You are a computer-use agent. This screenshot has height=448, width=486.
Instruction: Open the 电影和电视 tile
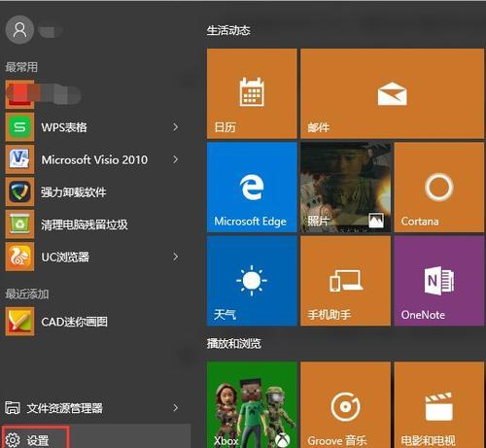(439, 405)
